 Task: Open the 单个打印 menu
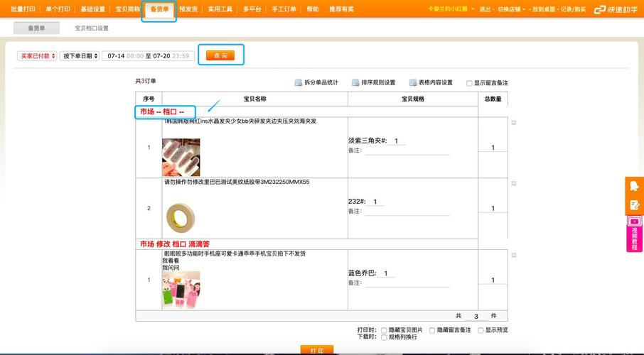point(58,9)
